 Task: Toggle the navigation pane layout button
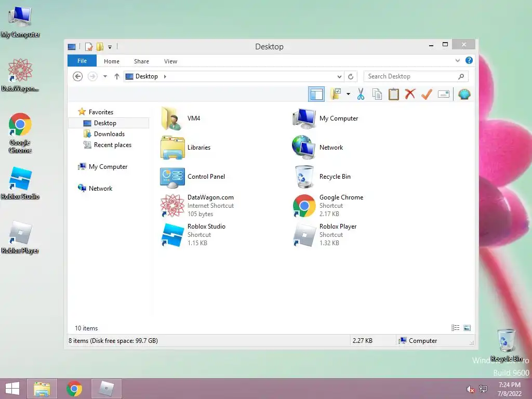[316, 94]
